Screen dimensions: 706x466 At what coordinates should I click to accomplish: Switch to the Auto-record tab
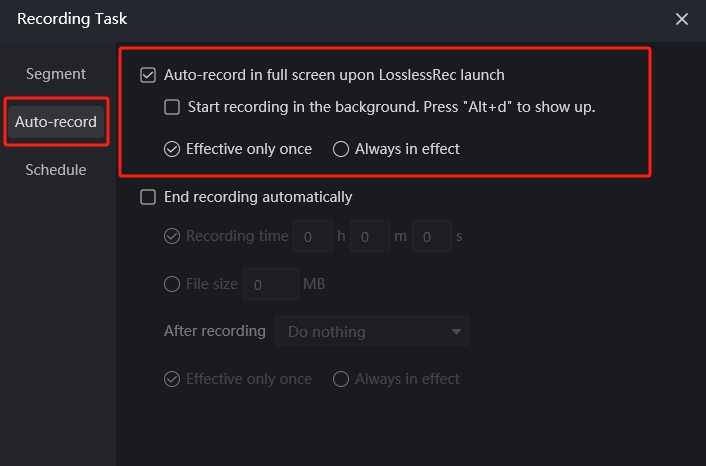point(56,122)
